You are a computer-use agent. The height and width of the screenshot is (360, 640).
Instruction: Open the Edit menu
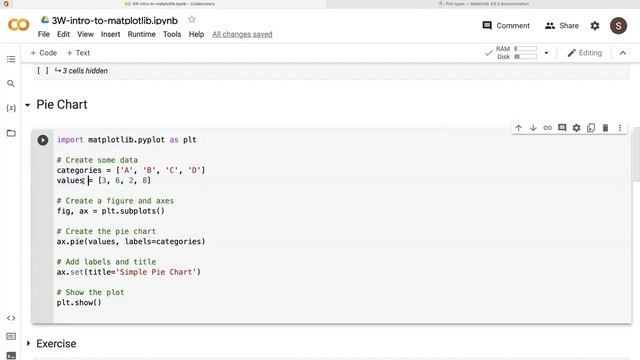tap(63, 34)
